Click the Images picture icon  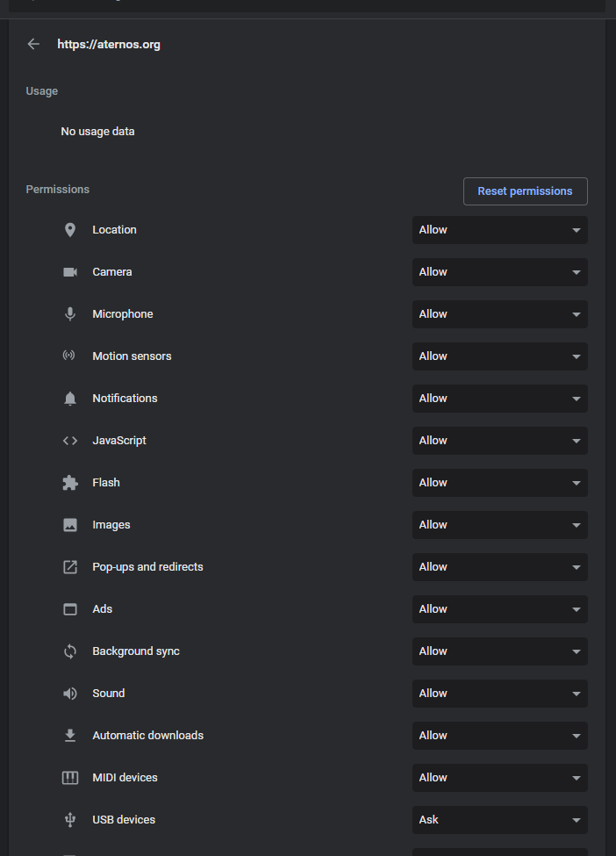[x=70, y=525]
